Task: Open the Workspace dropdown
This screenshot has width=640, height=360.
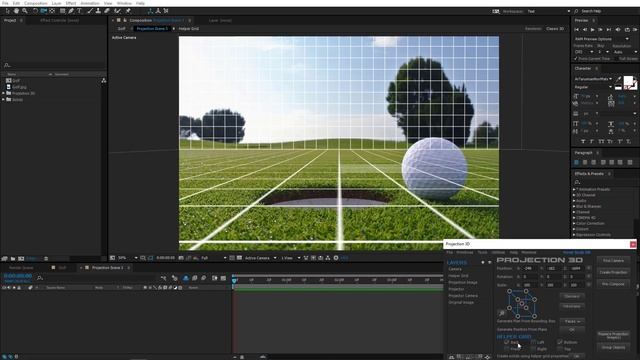Action: point(549,11)
